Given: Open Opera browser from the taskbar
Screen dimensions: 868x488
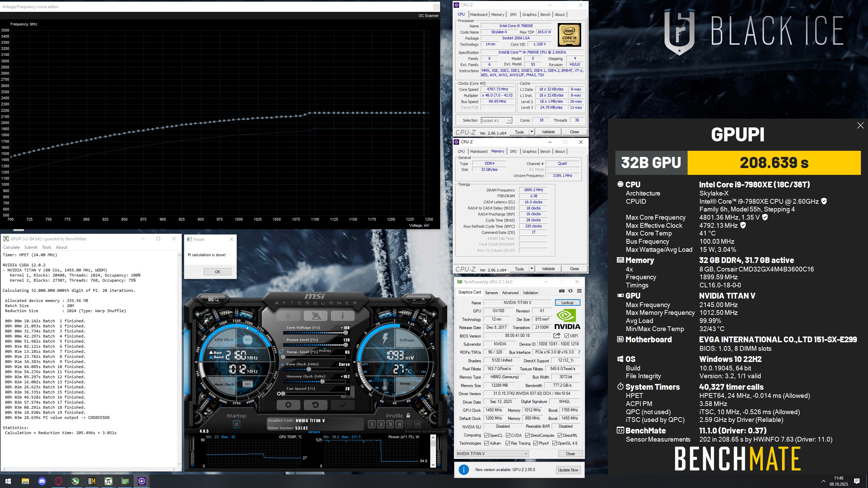Looking at the screenshot, I should click(x=59, y=481).
